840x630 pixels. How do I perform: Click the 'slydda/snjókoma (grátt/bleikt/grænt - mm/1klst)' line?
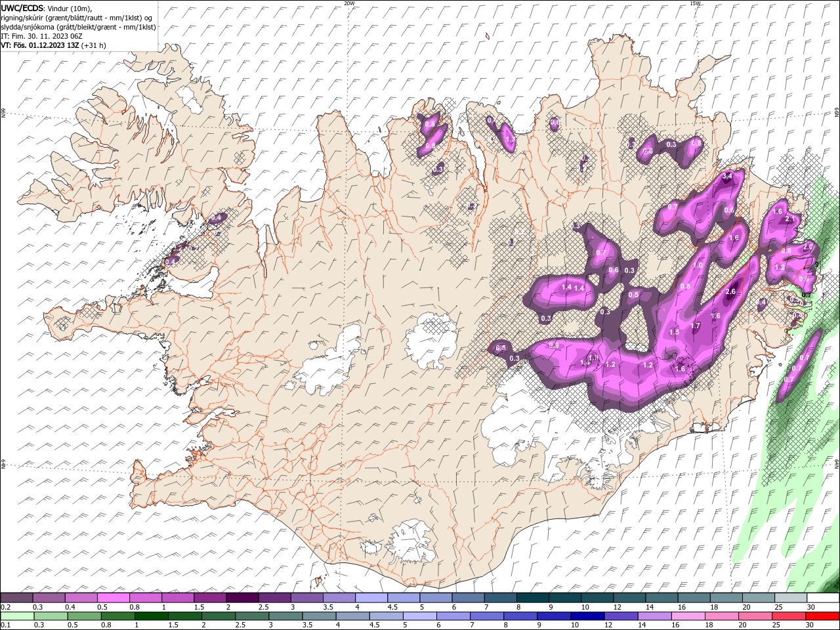click(x=79, y=27)
